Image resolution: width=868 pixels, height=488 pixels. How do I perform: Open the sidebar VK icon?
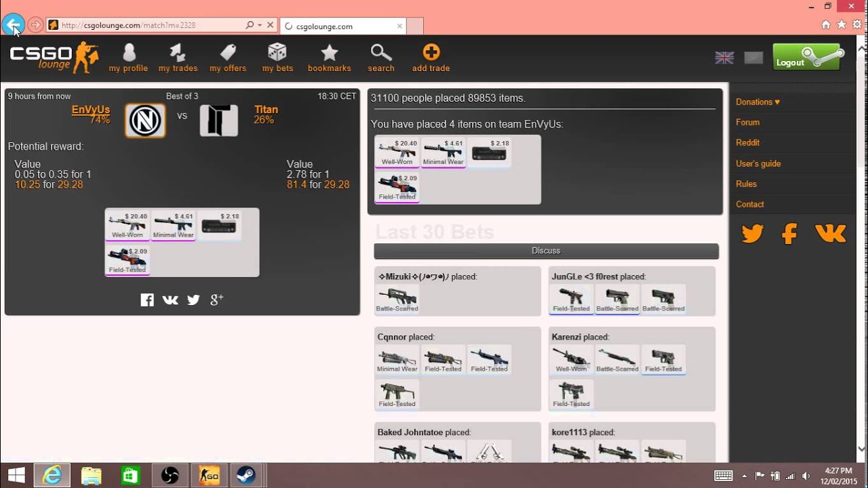(x=831, y=233)
